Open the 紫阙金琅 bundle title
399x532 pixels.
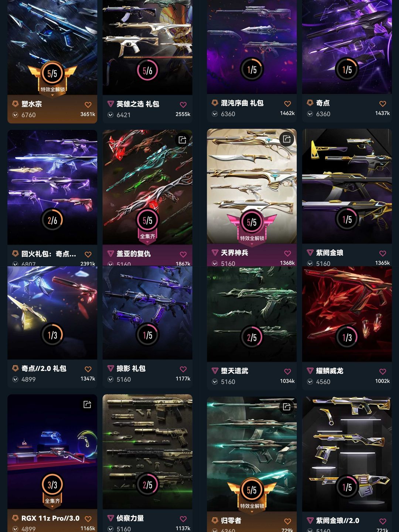330,253
